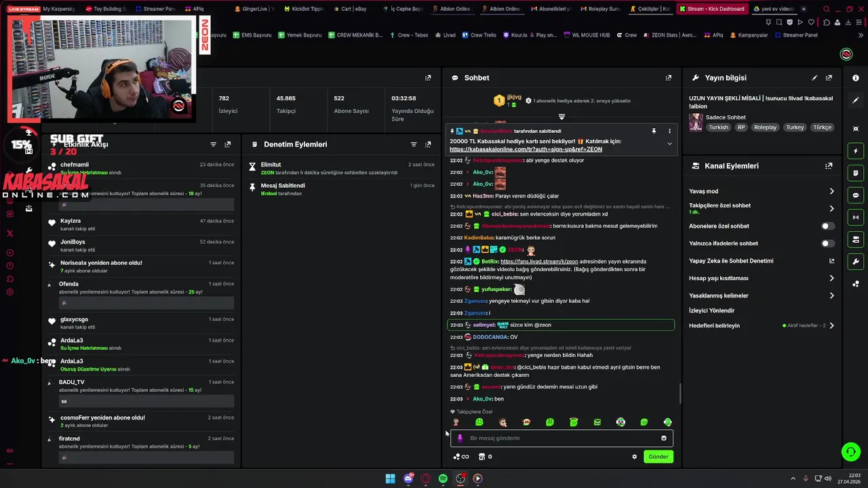Toggle the wrench widget in right sidebar
This screenshot has height=488, width=868.
pyautogui.click(x=856, y=262)
